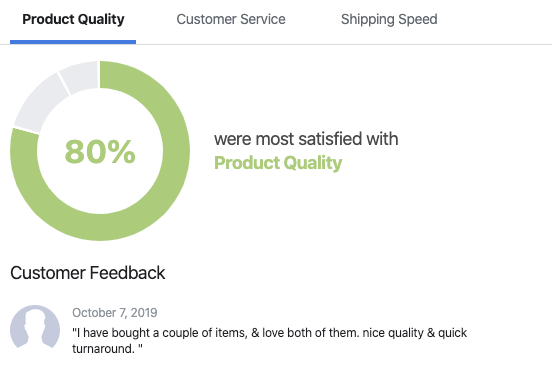Select the Shipping Speed tab

click(x=389, y=19)
